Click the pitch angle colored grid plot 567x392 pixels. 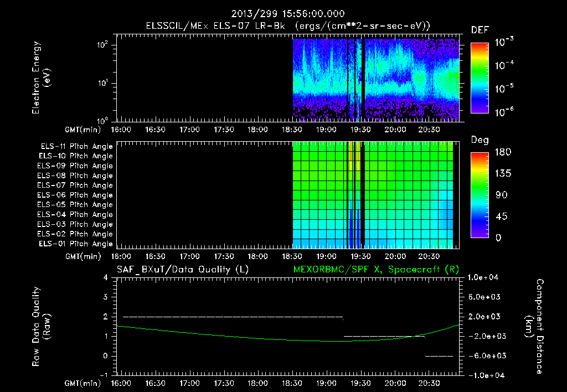(x=373, y=195)
